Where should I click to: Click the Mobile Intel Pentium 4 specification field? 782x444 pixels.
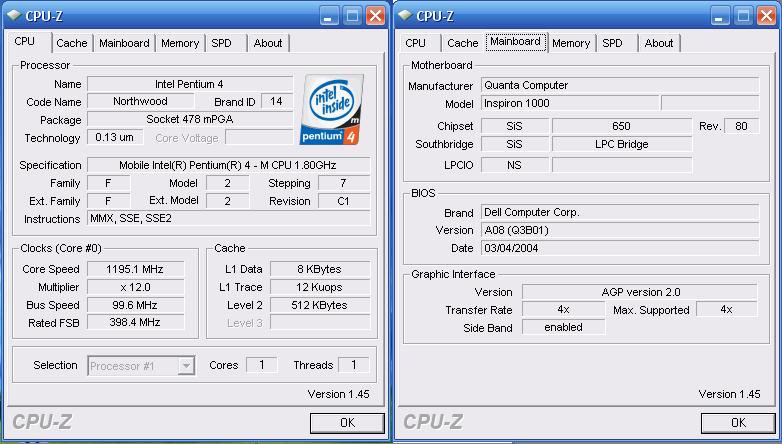pos(229,165)
